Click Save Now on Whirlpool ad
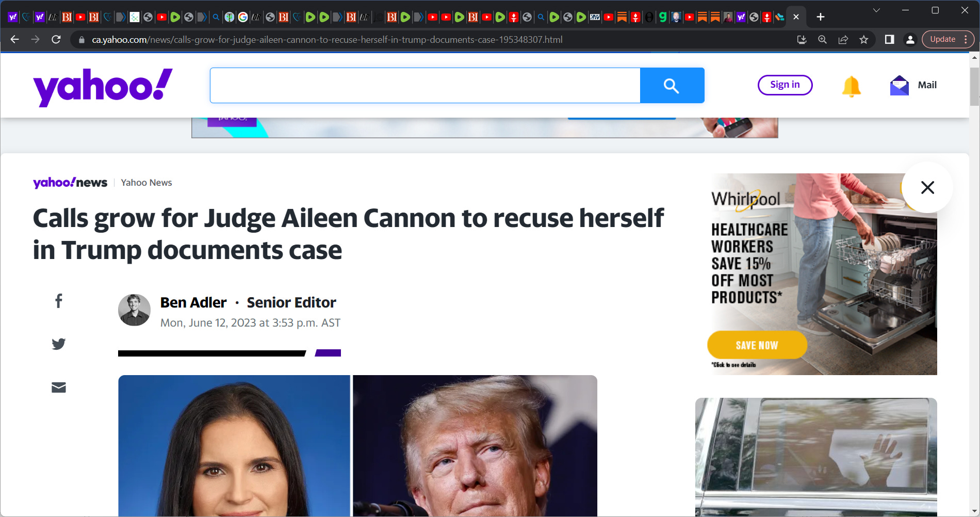The width and height of the screenshot is (980, 517). coord(757,345)
